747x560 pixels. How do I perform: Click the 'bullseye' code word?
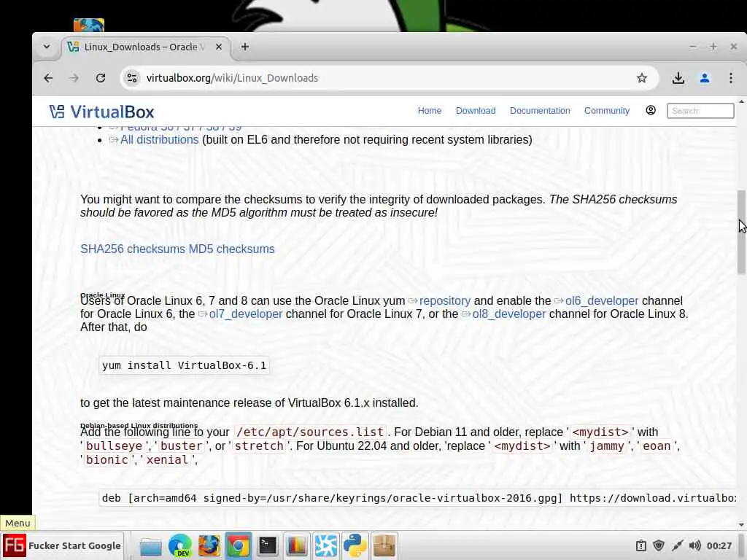(114, 446)
